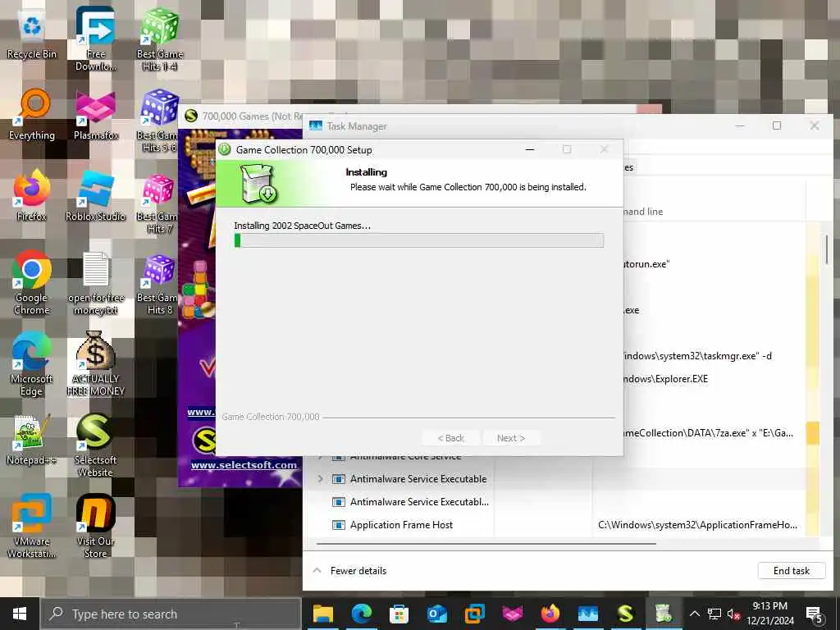The height and width of the screenshot is (630, 840).
Task: Switch to VMware Workstation taskbar icon
Action: 475,614
